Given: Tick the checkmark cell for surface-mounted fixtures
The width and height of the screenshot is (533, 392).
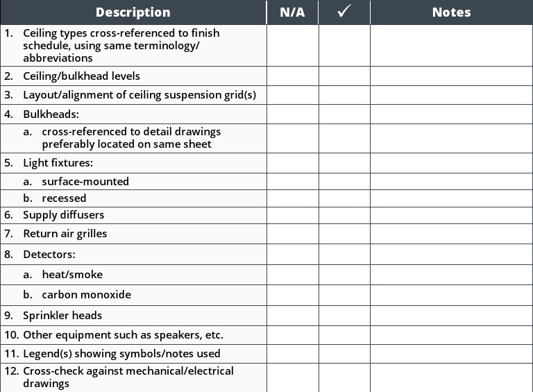Looking at the screenshot, I should click(x=344, y=182).
